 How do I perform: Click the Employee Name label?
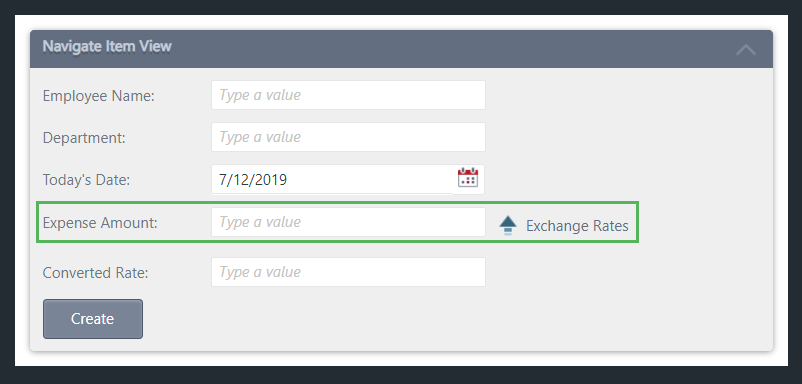(99, 96)
